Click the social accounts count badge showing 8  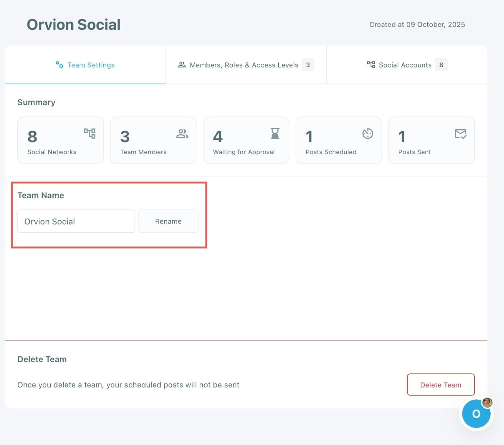441,65
